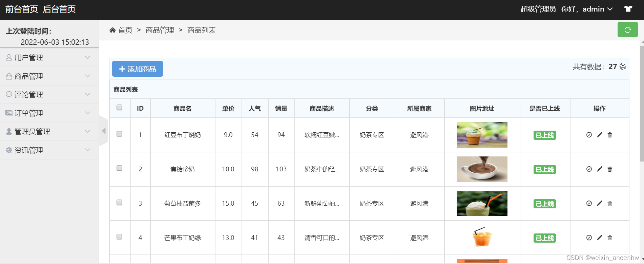644x264 pixels.
Task: Select the checkbox for product ID 3
Action: click(119, 203)
